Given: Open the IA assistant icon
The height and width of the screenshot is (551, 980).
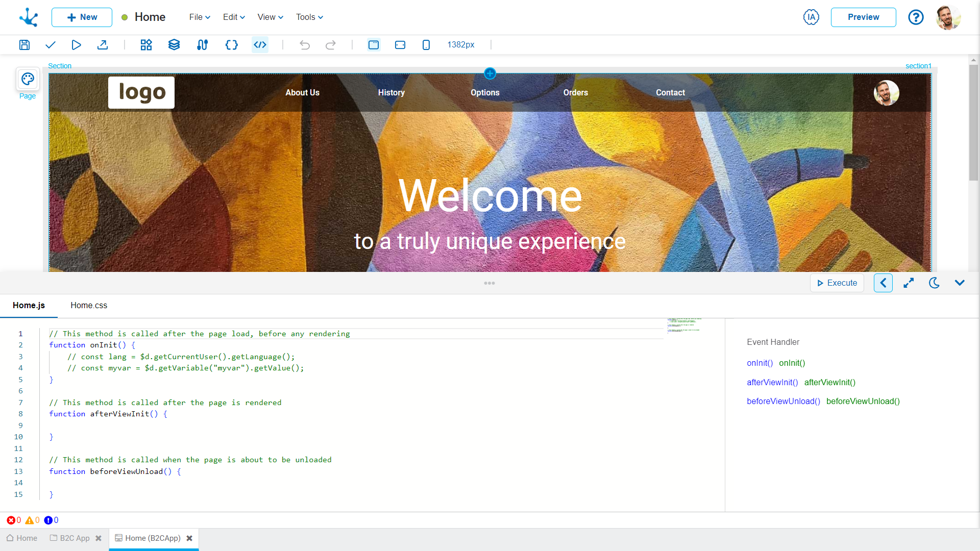Looking at the screenshot, I should point(811,17).
